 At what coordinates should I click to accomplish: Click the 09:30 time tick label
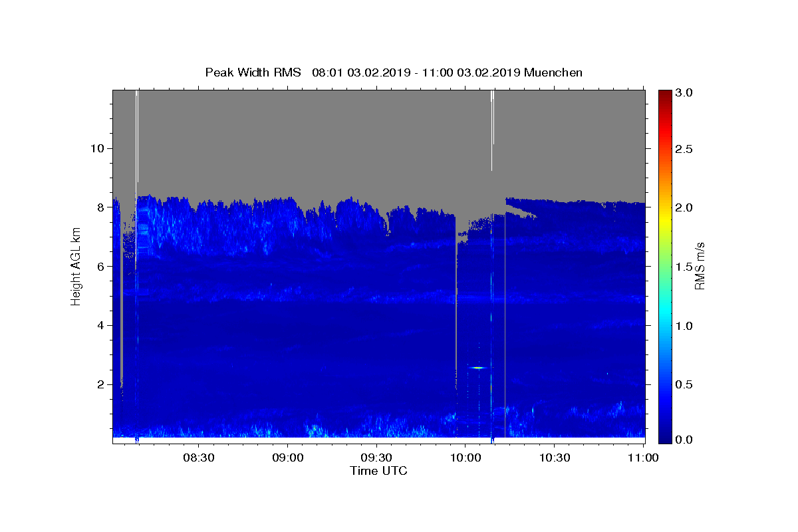click(x=376, y=458)
